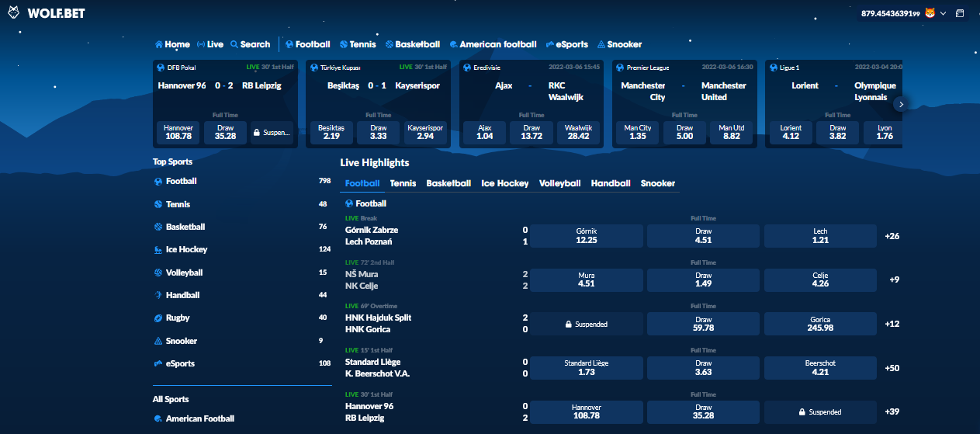Show +9 more markets for NŠ Mura
The width and height of the screenshot is (980, 434).
coord(894,279)
